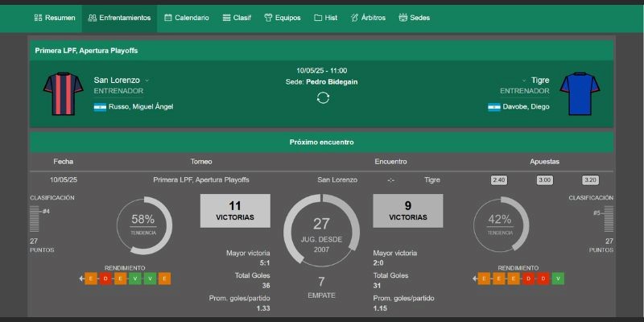This screenshot has height=322, width=644.
Task: Click the Próximo encuentro header bar
Action: pyautogui.click(x=321, y=142)
